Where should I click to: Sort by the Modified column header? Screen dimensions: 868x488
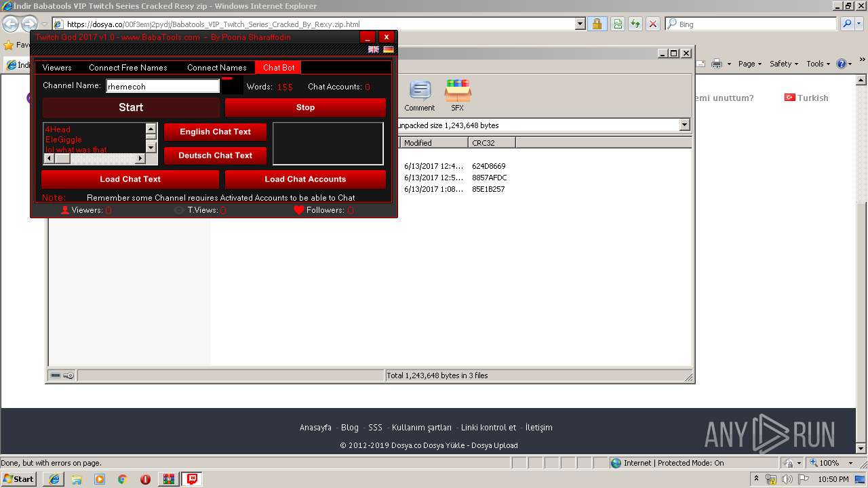(434, 143)
